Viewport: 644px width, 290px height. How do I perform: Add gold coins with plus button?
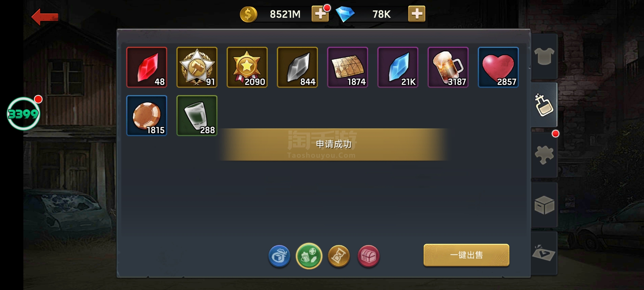(320, 14)
